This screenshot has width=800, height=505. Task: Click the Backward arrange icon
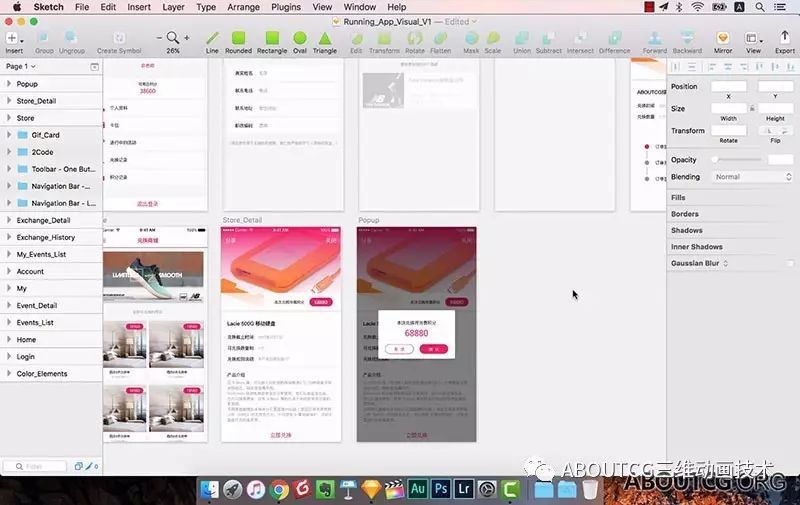(687, 38)
